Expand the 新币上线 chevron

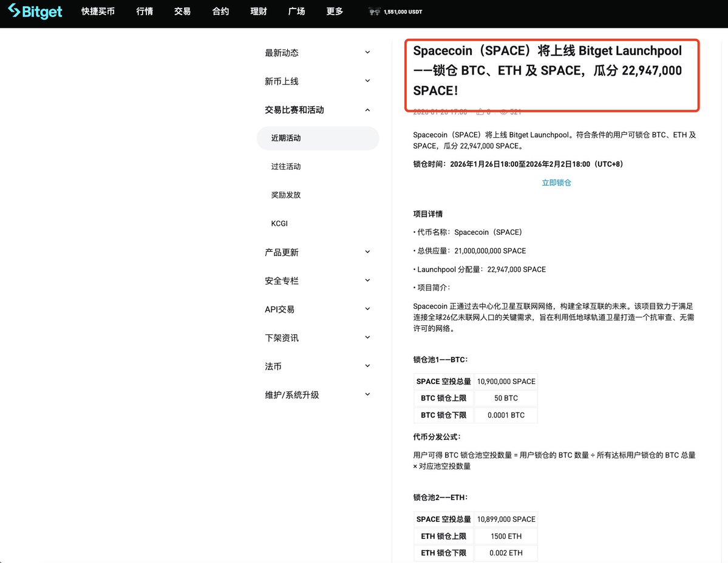(367, 81)
